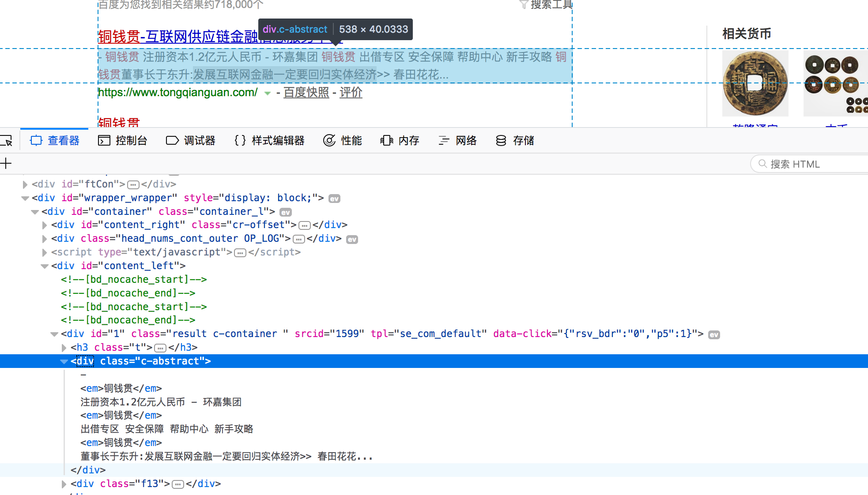This screenshot has height=495, width=868.
Task: Open the 调试器 debugger panel
Action: (191, 141)
